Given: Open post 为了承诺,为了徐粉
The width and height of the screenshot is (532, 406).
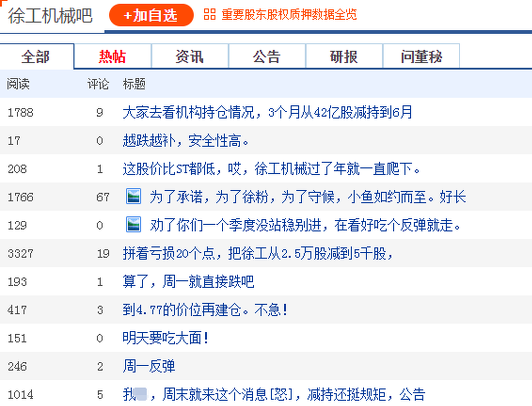Looking at the screenshot, I should pos(308,197).
